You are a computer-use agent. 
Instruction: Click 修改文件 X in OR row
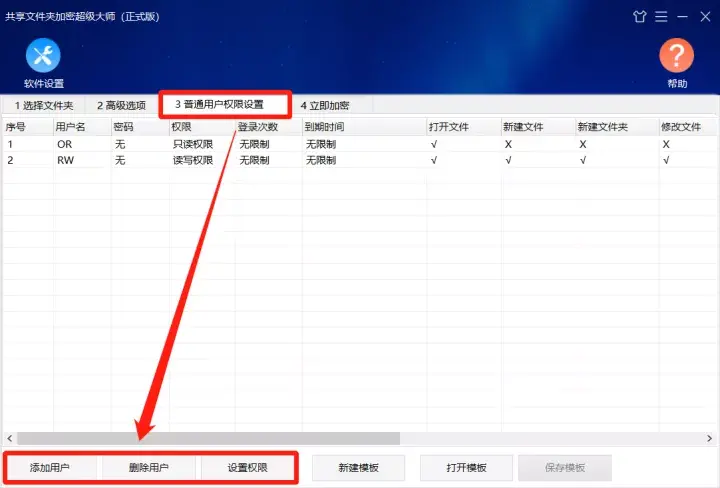click(666, 144)
